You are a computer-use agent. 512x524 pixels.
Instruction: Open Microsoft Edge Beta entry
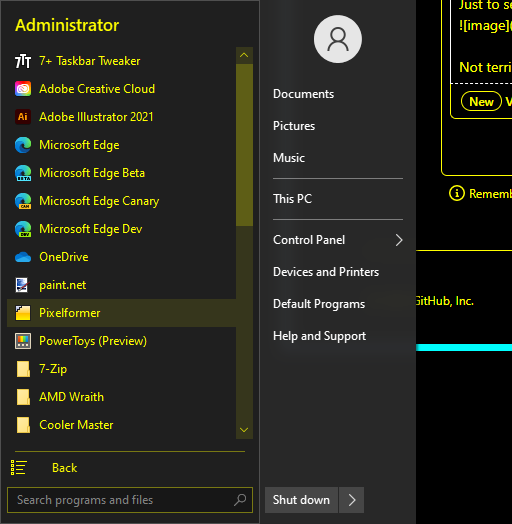pos(122,173)
